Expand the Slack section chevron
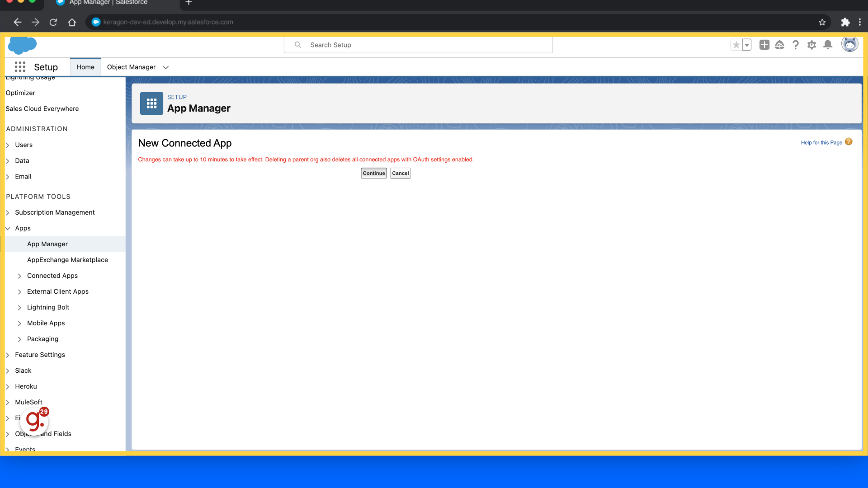868x488 pixels. point(8,371)
